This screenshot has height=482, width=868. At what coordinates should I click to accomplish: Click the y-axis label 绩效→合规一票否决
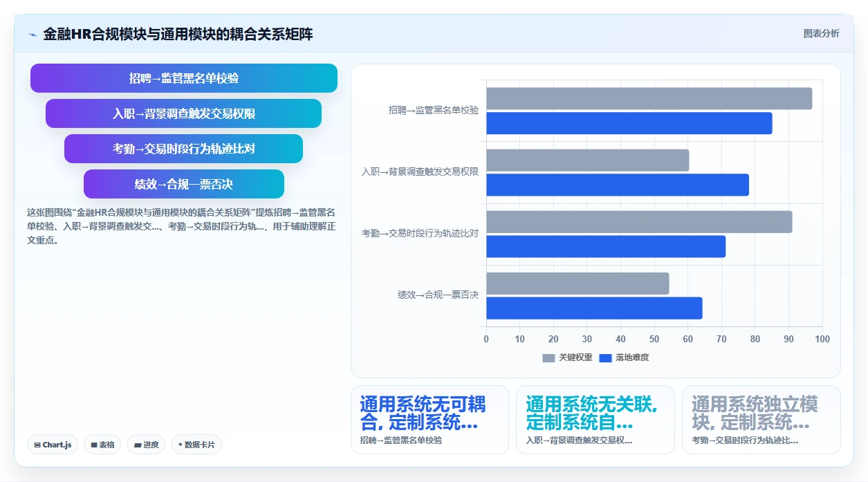(x=438, y=295)
